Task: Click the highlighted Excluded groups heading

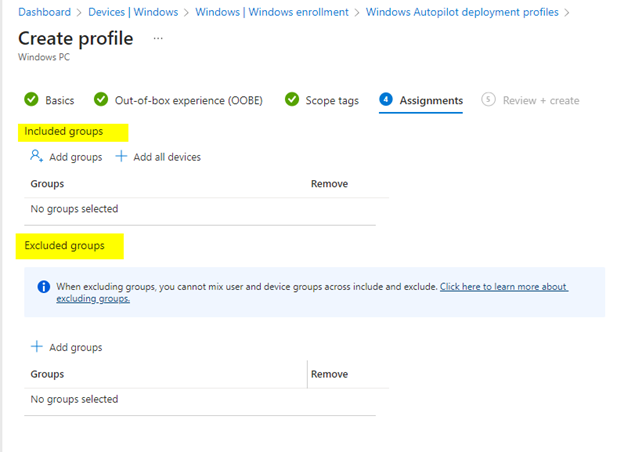Action: pos(64,245)
